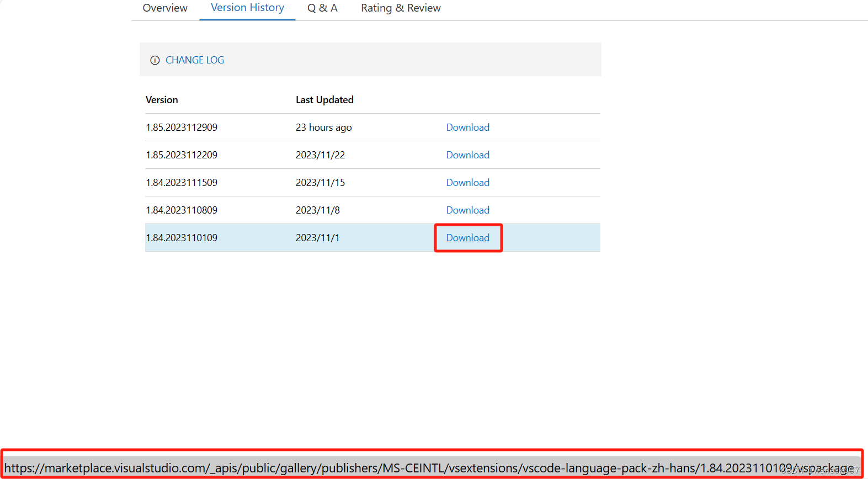Select the Version History tab
The height and width of the screenshot is (479, 868).
coord(247,8)
